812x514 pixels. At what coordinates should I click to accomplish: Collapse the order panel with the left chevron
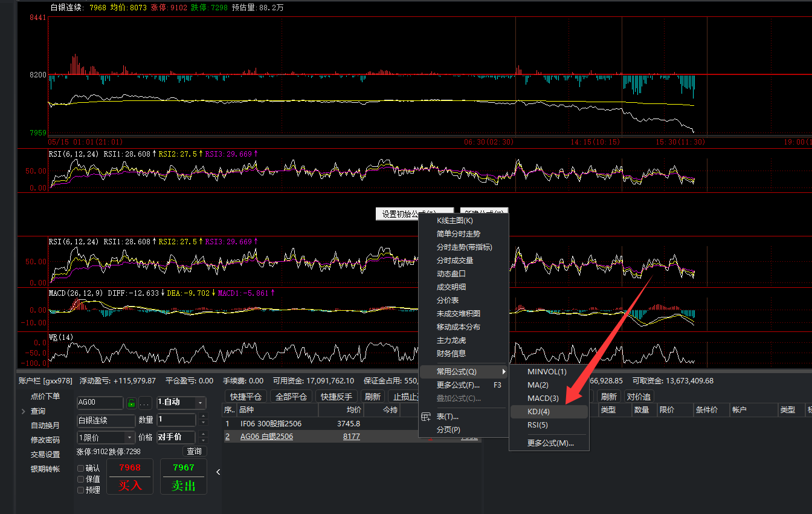tap(218, 472)
